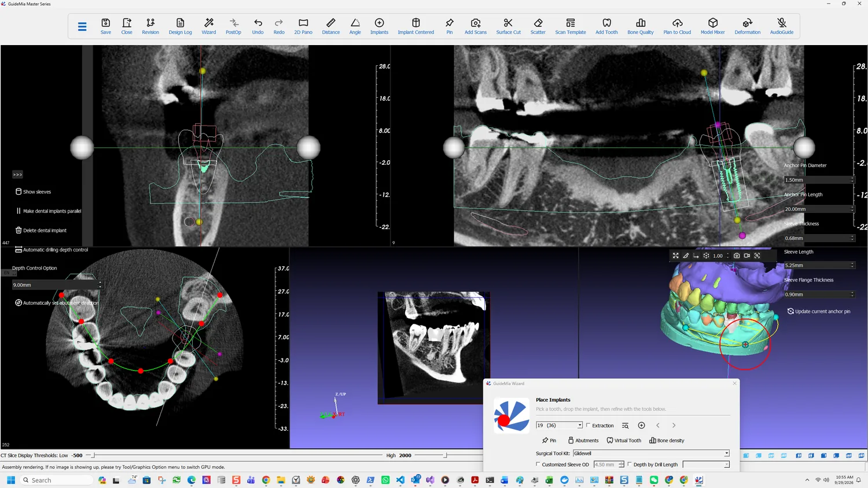
Task: Click Add Tooth in the toolbar
Action: [x=607, y=26]
